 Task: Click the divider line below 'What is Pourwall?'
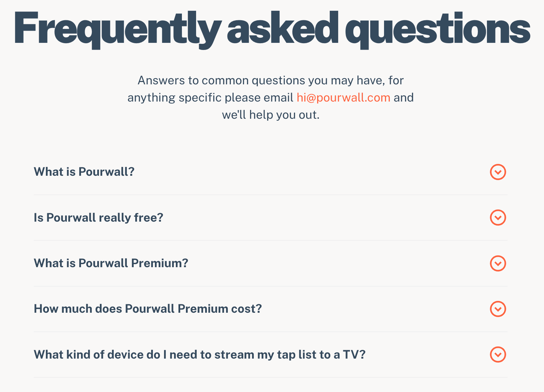(x=270, y=195)
